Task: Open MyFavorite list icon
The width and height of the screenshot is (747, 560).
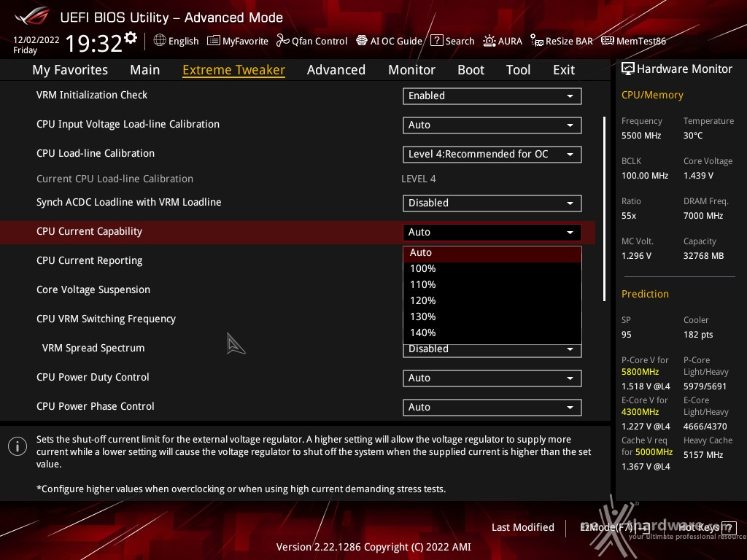Action: [x=214, y=41]
